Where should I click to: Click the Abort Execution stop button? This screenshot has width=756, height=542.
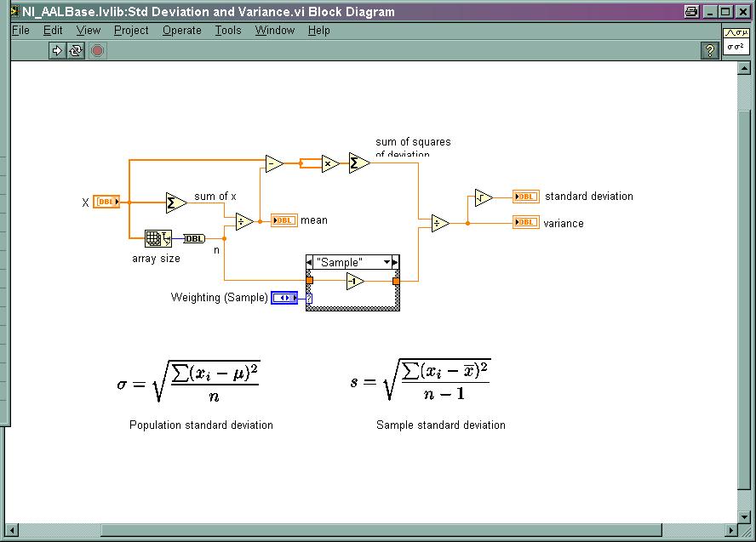(x=97, y=50)
